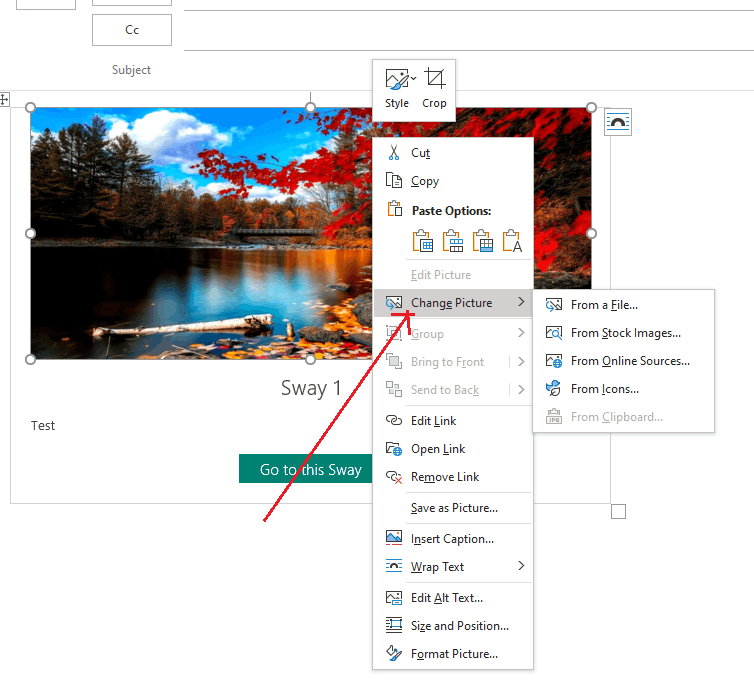The height and width of the screenshot is (689, 754).
Task: Choose Edit Alt Text menu entry
Action: click(453, 598)
